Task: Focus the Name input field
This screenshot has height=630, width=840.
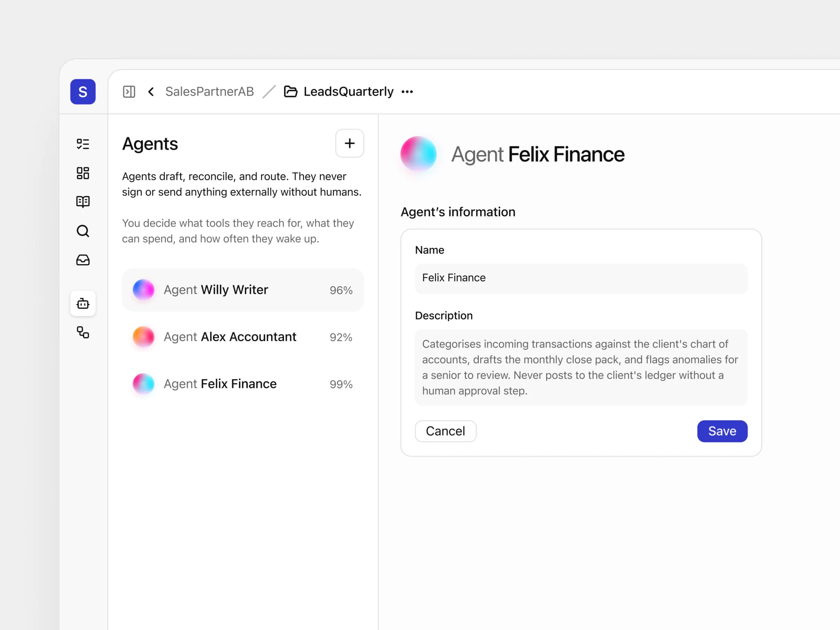Action: pos(581,278)
